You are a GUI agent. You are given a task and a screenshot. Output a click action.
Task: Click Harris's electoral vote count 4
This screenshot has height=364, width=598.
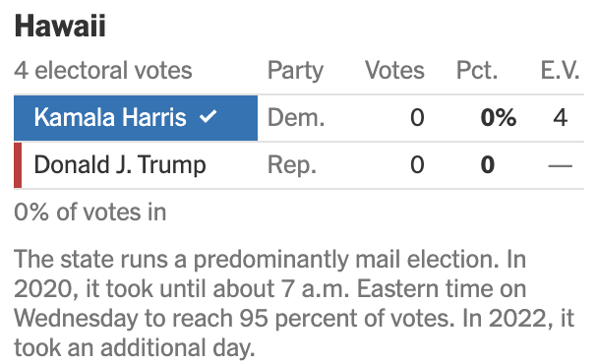tap(561, 117)
